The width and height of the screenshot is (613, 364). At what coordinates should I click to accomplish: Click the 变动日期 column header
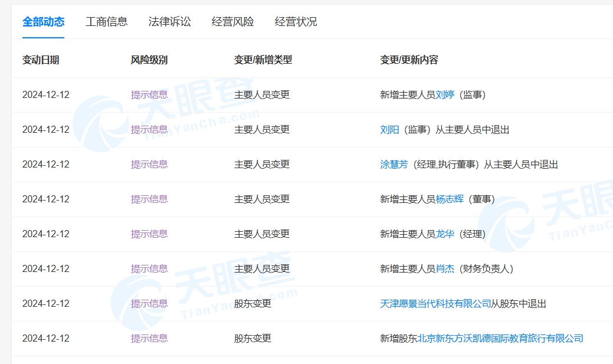(x=41, y=60)
